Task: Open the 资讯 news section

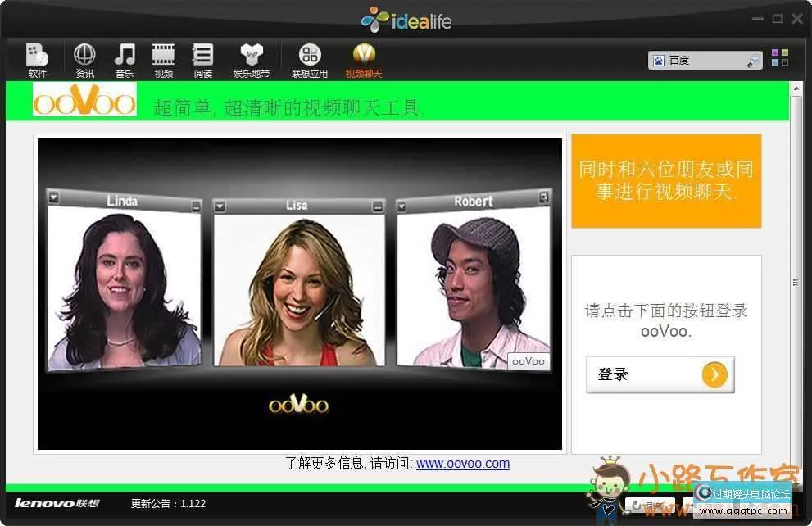Action: point(84,59)
